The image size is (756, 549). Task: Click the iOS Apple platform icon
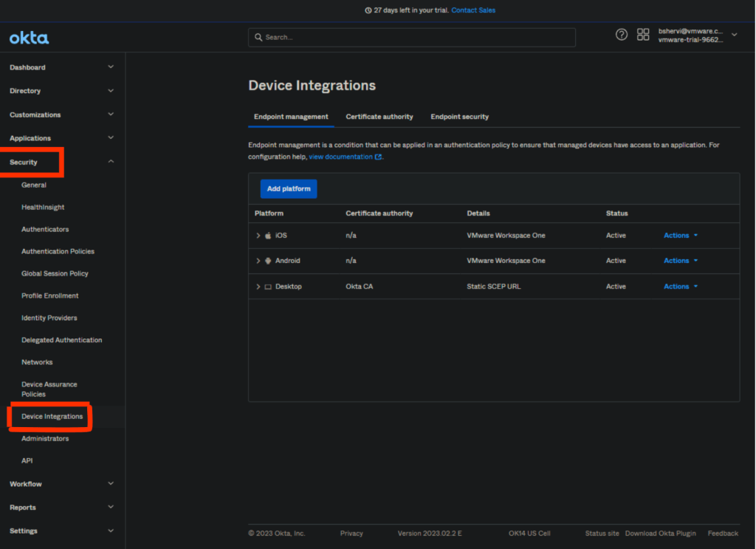(x=268, y=236)
